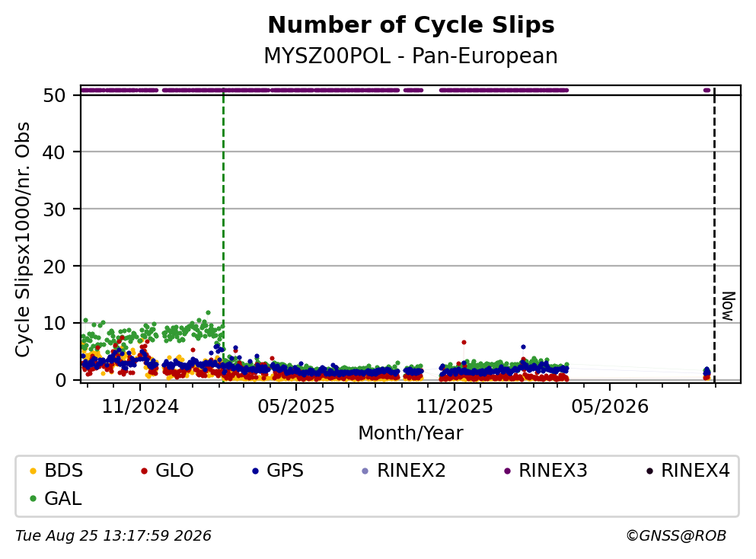
Task: Click the ©GNSS@ROB copyright text
Action: coord(676,536)
